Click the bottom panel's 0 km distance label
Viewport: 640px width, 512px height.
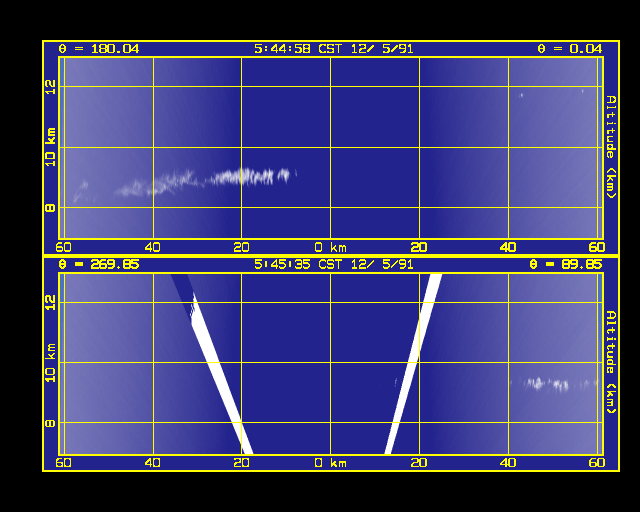click(331, 463)
